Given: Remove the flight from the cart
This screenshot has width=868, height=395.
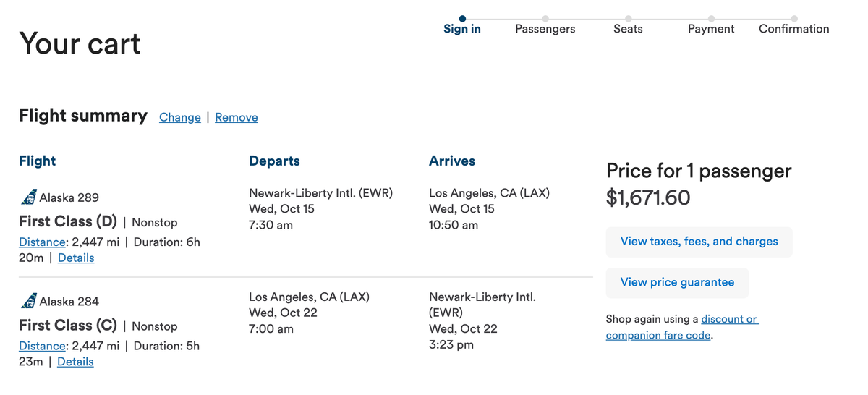Looking at the screenshot, I should point(237,117).
